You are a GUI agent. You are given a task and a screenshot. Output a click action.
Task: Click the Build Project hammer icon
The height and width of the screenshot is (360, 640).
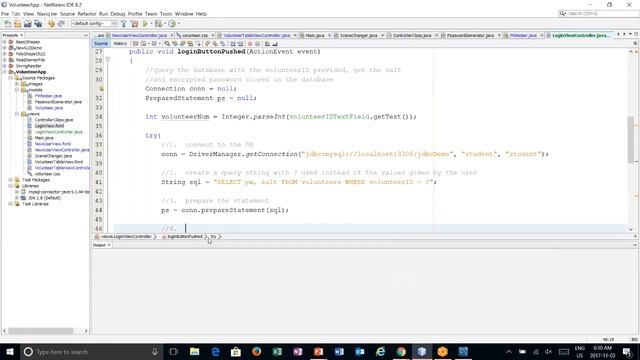[x=124, y=24]
